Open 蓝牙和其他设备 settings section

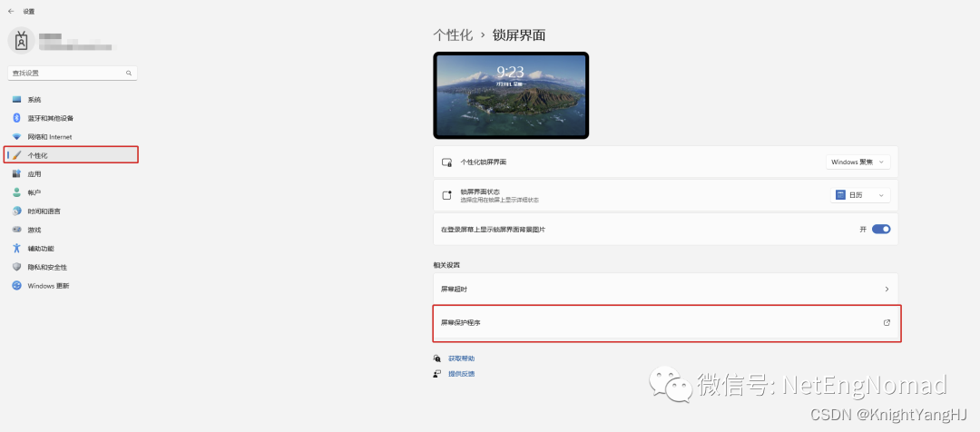pyautogui.click(x=72, y=118)
